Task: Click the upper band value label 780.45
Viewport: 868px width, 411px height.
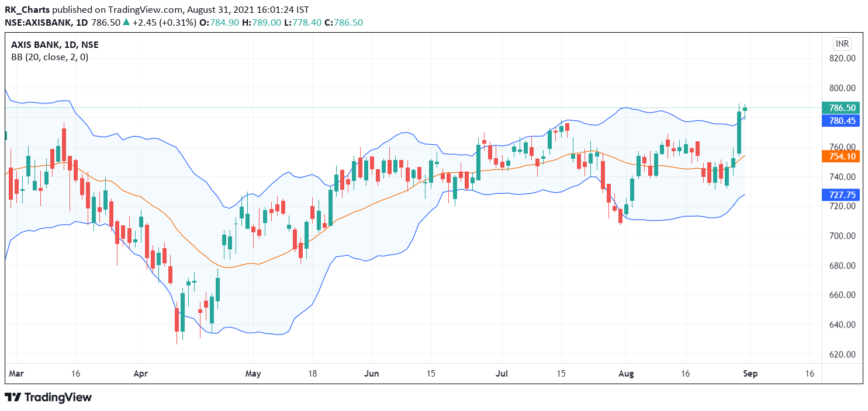Action: click(x=842, y=121)
